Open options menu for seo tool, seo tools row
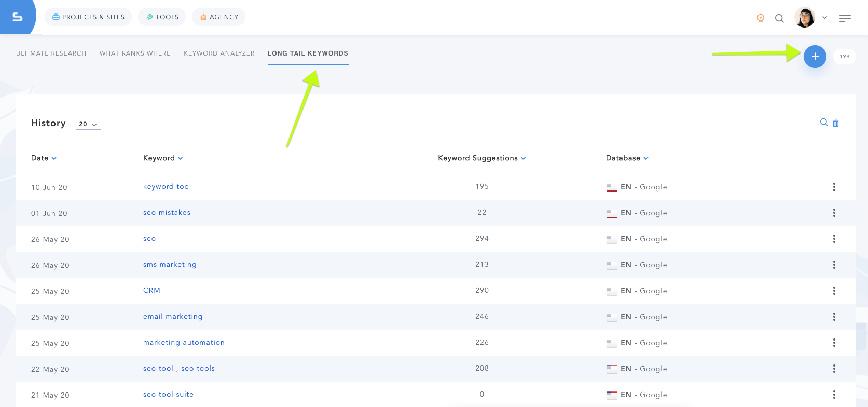This screenshot has width=868, height=407. click(834, 369)
